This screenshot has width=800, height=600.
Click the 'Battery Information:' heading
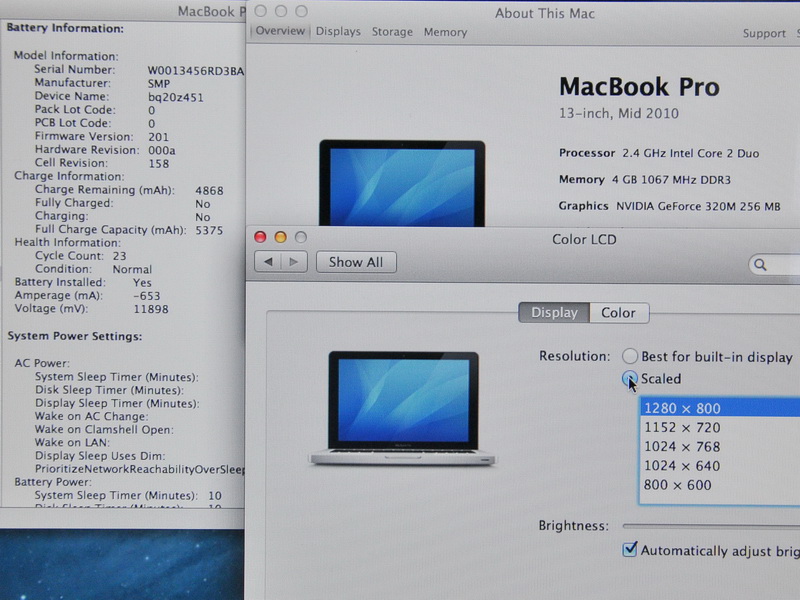pyautogui.click(x=65, y=28)
